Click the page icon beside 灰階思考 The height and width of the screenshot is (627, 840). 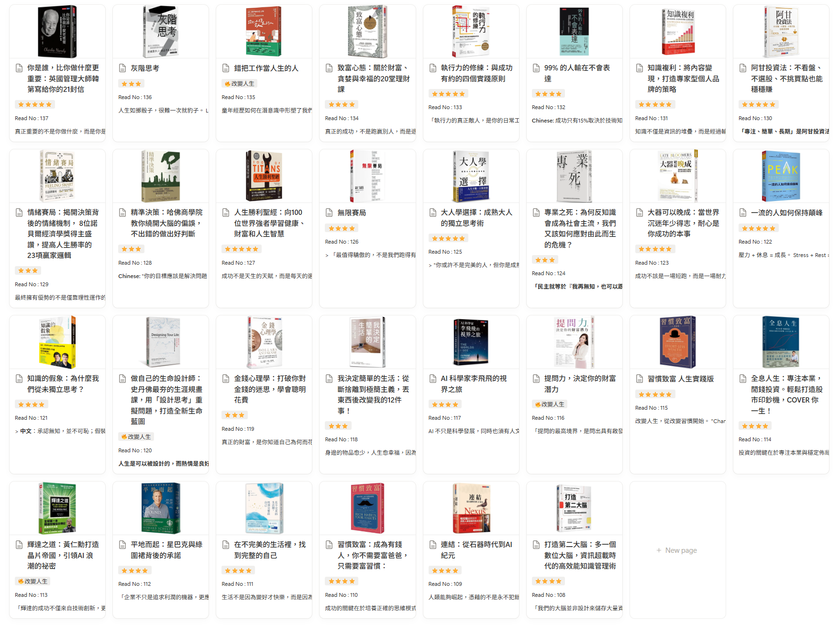click(122, 68)
